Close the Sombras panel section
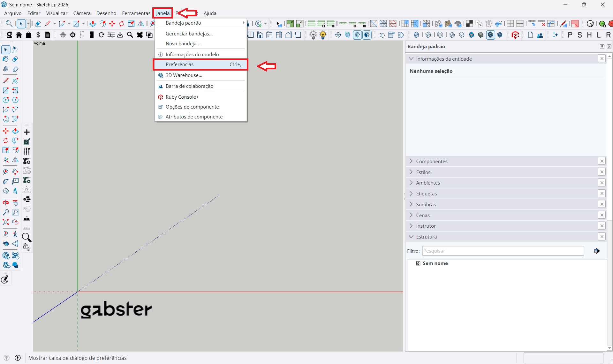This screenshot has width=613, height=364. 602,204
